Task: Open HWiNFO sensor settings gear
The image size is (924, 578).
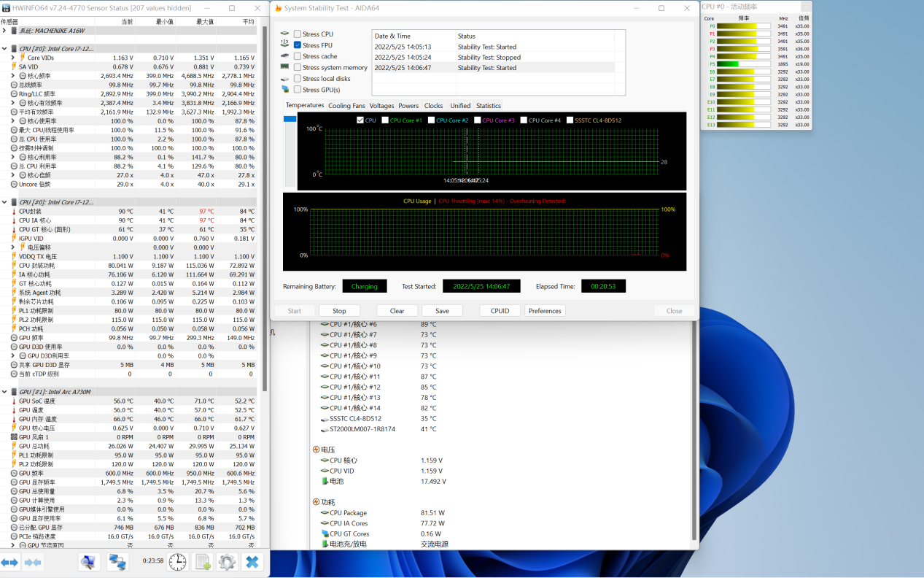Action: click(x=227, y=562)
